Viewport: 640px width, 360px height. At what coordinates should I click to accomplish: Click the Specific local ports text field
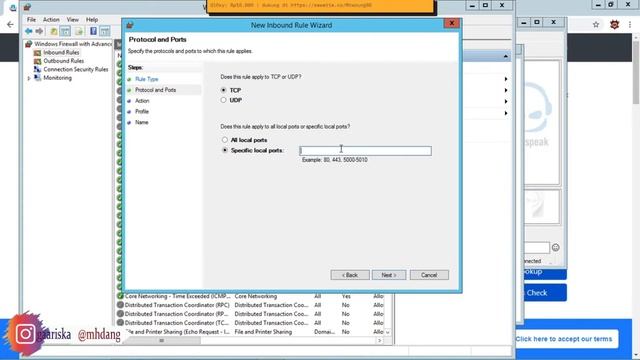tap(365, 151)
